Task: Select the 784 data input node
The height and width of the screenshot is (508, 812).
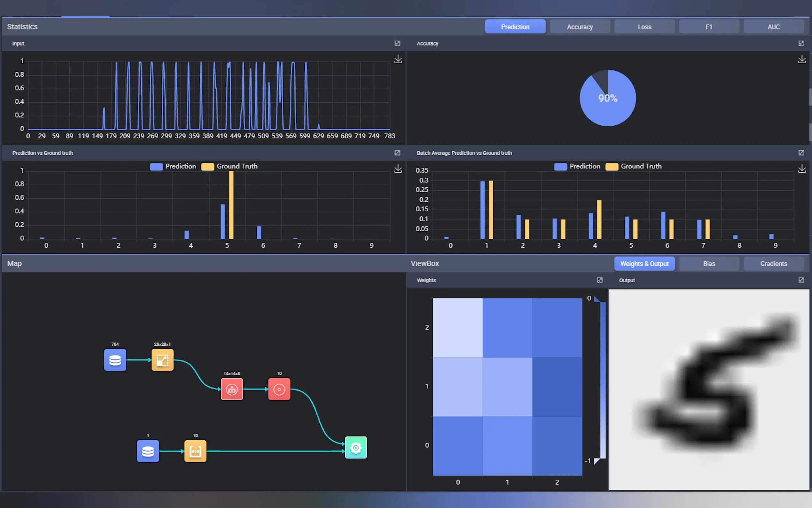Action: (115, 360)
